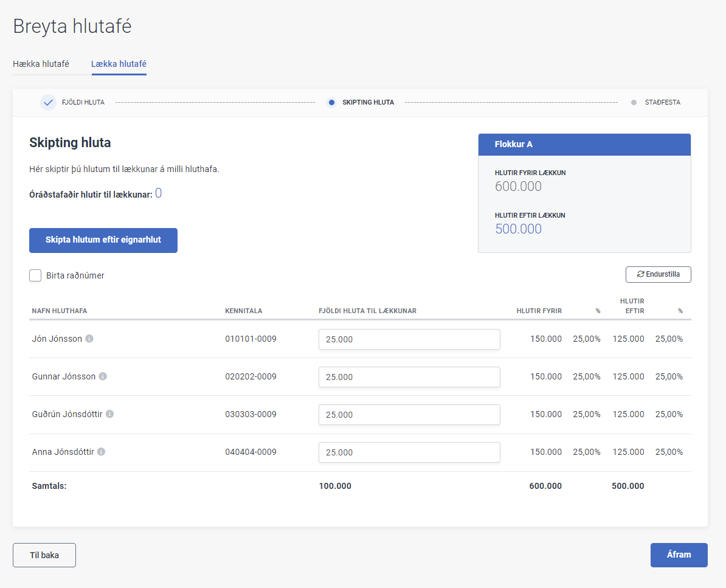Go back with Til baka button
The image size is (726, 588).
(x=44, y=555)
